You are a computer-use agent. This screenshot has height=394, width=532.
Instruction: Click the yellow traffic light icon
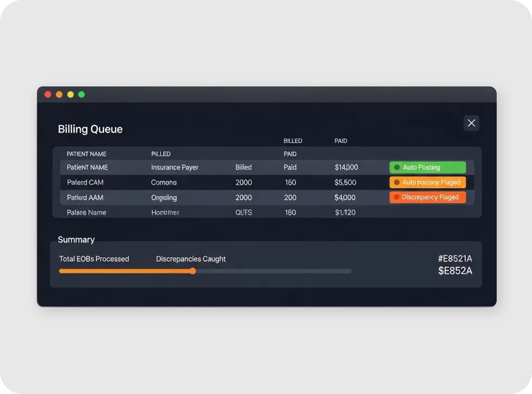click(71, 94)
